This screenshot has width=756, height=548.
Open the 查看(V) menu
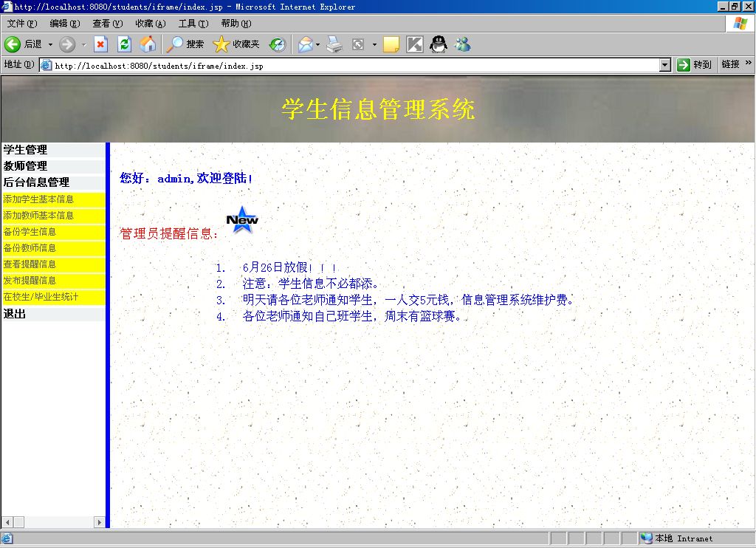108,23
